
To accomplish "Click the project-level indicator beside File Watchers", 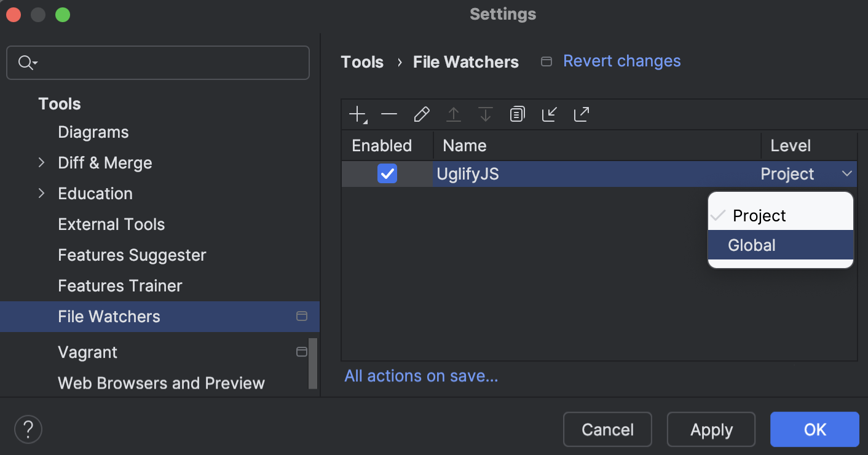I will 301,316.
